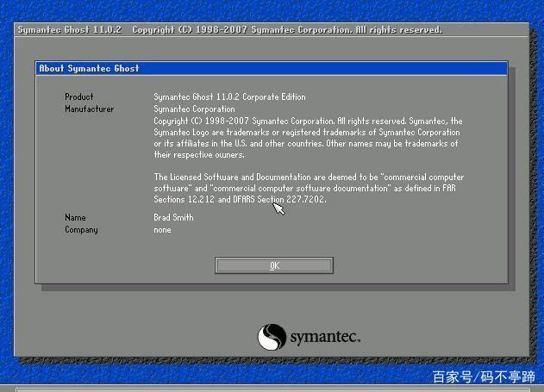Click line starting 'The Licensed Software and Documentation'
This screenshot has height=392, width=544.
tap(309, 177)
